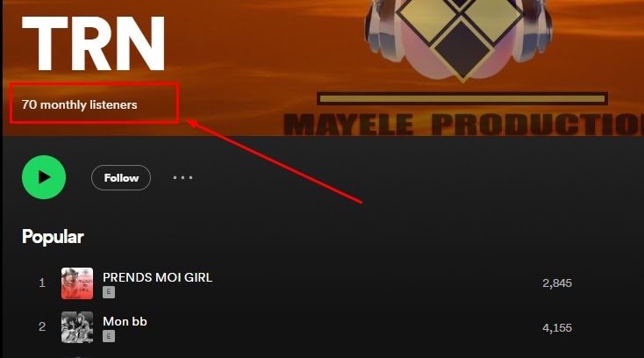Click the gold horizontal bar in banner

coord(462,98)
